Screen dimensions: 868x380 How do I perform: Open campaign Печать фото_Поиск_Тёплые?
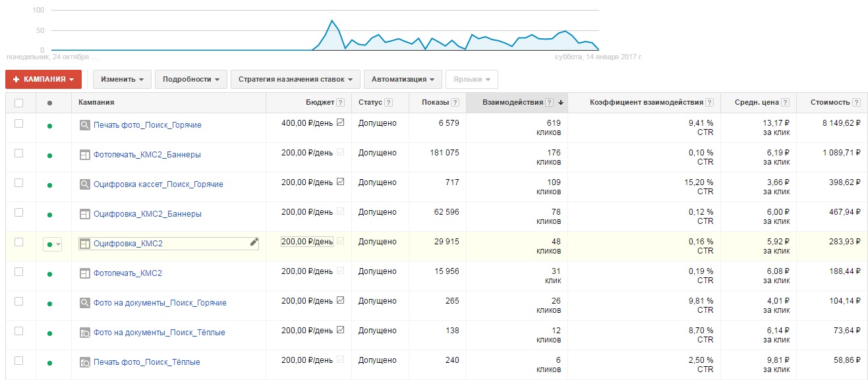[147, 362]
